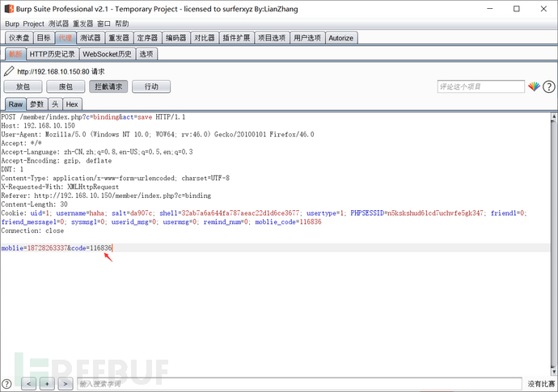Click the X-Requested-With header line
558x392 pixels.
(60, 187)
